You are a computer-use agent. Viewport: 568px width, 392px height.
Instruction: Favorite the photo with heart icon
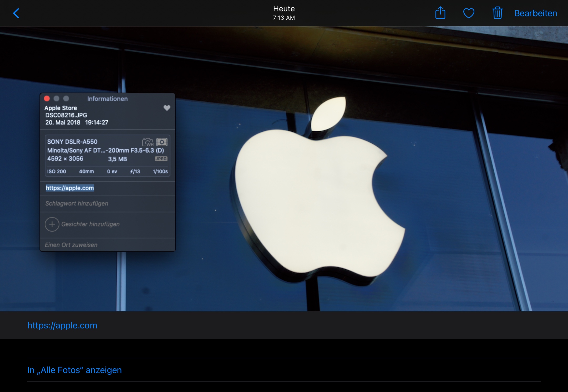[469, 13]
